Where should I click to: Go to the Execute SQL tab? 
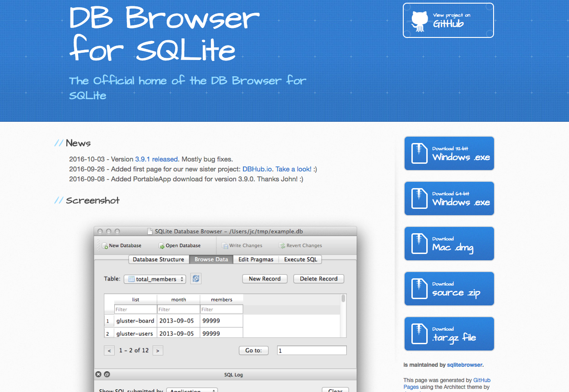click(300, 259)
